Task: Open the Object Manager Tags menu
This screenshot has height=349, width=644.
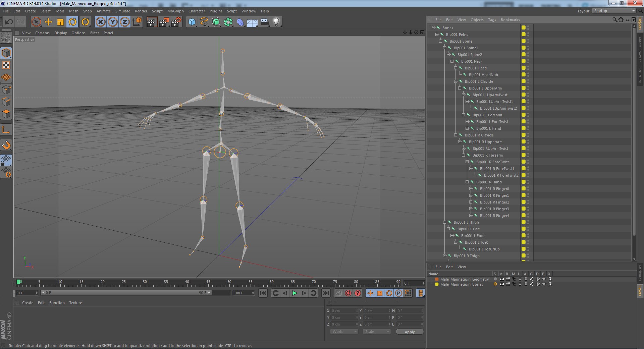Action: tap(492, 20)
